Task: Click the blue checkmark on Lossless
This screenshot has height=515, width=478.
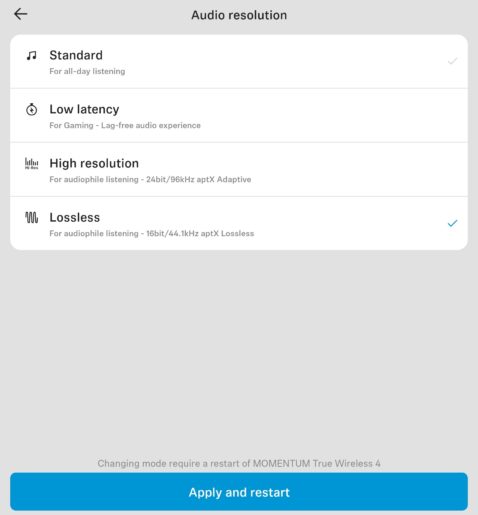Action: coord(452,223)
